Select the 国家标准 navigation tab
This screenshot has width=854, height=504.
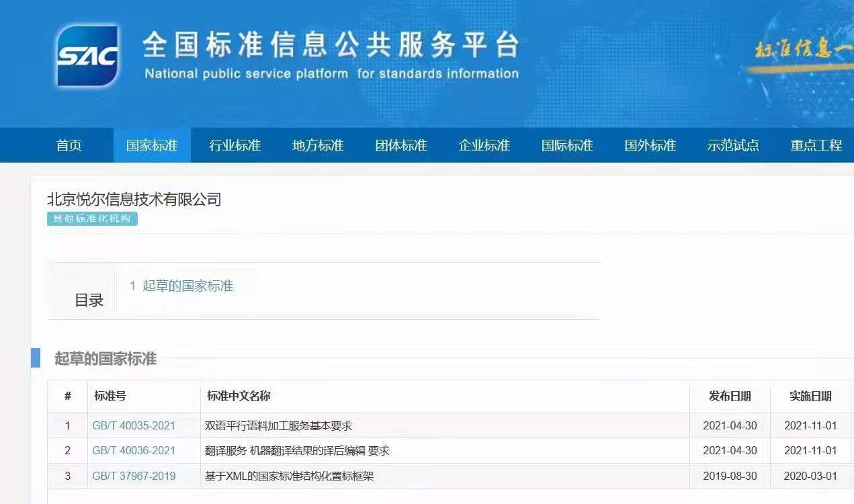153,145
